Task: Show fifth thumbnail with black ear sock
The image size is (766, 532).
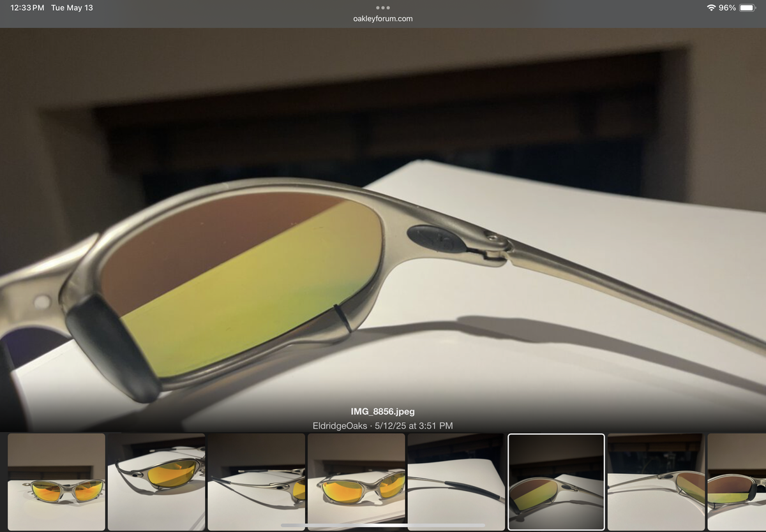Action: 456,482
